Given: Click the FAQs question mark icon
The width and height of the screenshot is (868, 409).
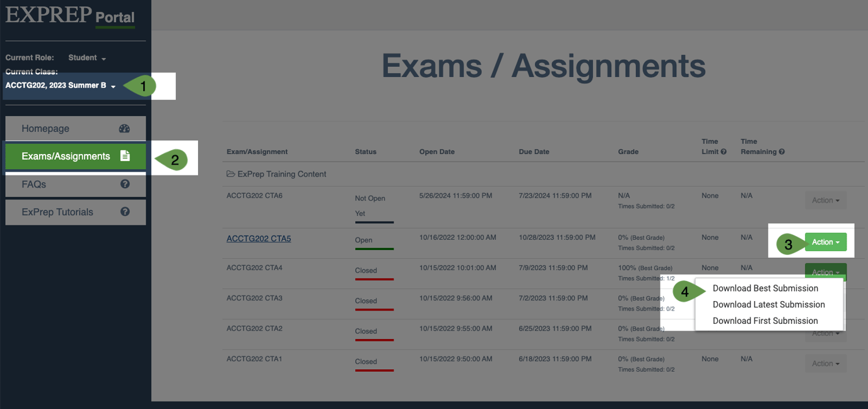Looking at the screenshot, I should pyautogui.click(x=125, y=184).
